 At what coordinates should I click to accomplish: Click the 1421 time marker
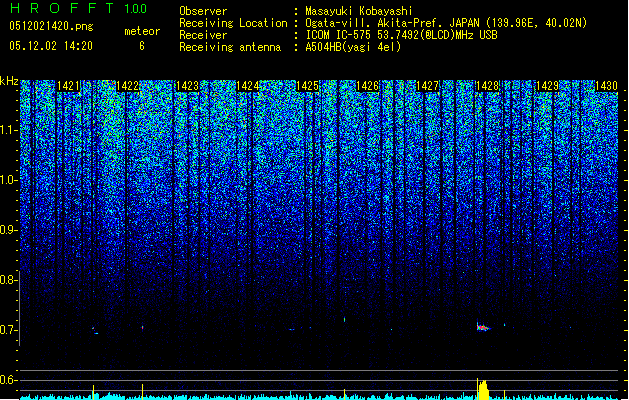point(69,86)
